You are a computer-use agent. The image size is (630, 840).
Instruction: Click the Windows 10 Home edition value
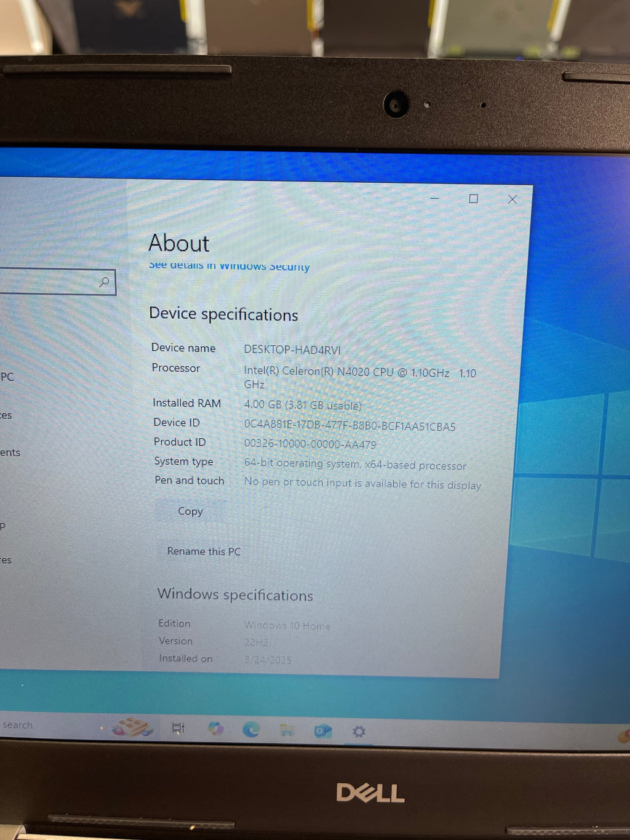(x=287, y=625)
